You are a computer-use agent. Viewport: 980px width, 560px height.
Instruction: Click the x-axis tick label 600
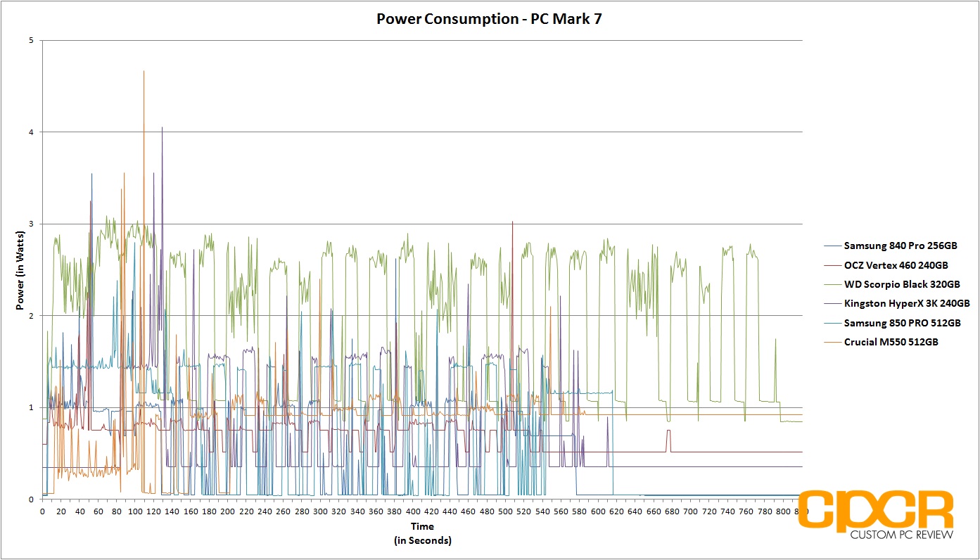(x=598, y=511)
